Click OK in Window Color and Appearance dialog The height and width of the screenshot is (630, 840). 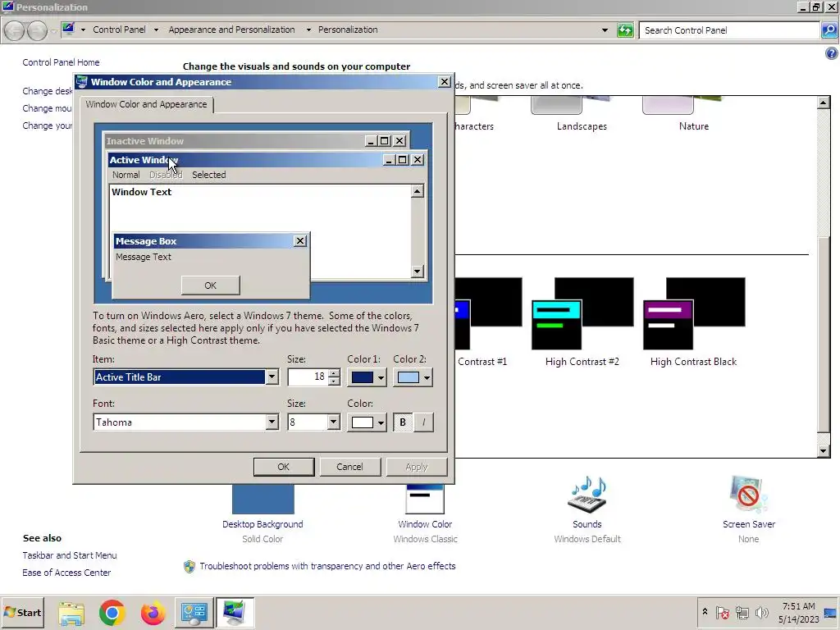point(283,467)
